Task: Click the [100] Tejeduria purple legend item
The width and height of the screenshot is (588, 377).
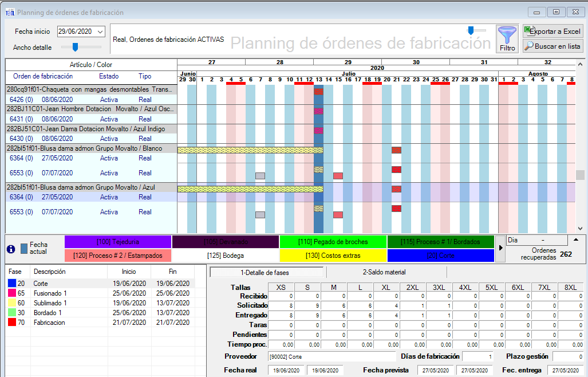Action: pos(119,242)
